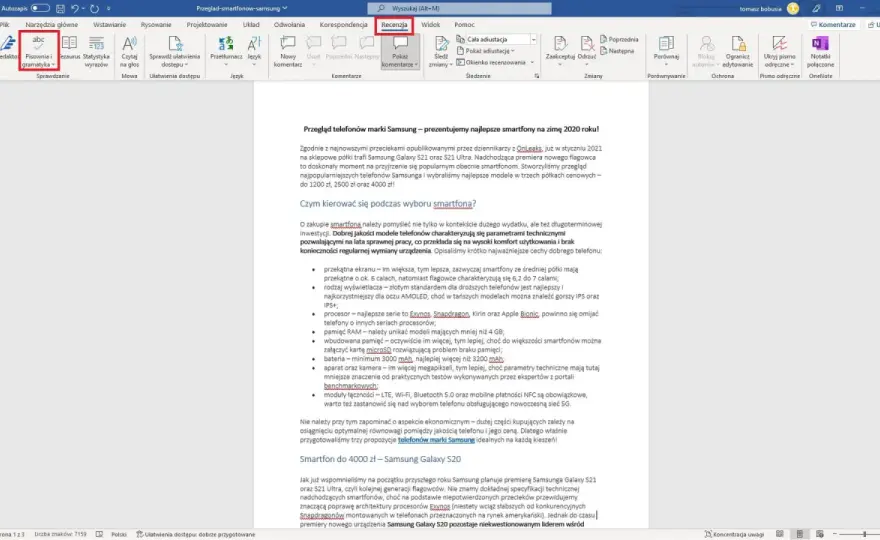Screen dimensions: 880x540
Task: Open Ogranicz edytowanie restrict editing
Action: (737, 51)
